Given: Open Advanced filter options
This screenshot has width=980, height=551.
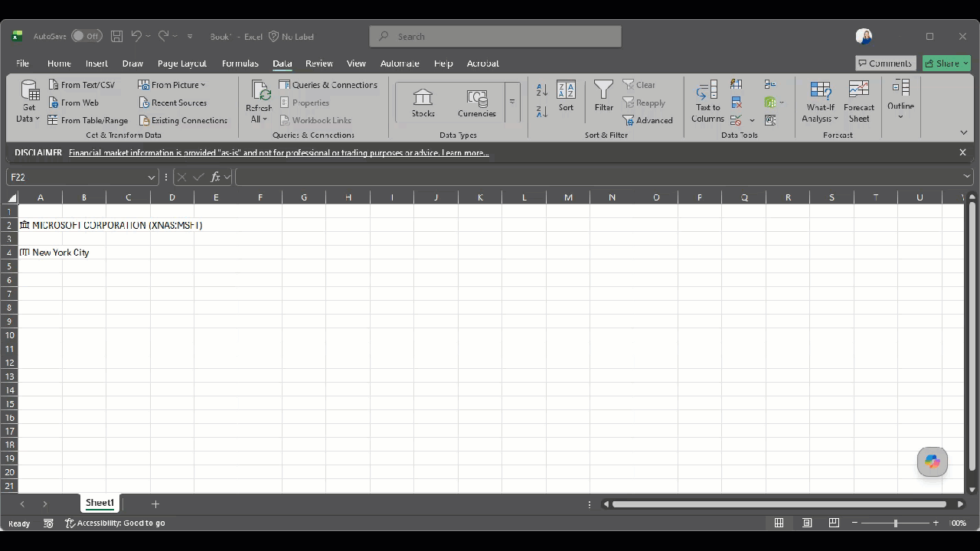Looking at the screenshot, I should pyautogui.click(x=648, y=120).
